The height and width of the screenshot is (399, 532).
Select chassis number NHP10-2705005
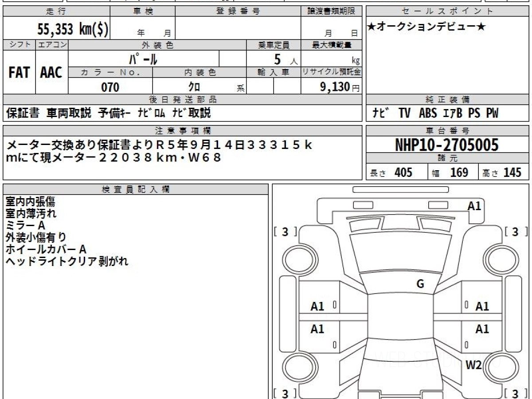point(447,145)
